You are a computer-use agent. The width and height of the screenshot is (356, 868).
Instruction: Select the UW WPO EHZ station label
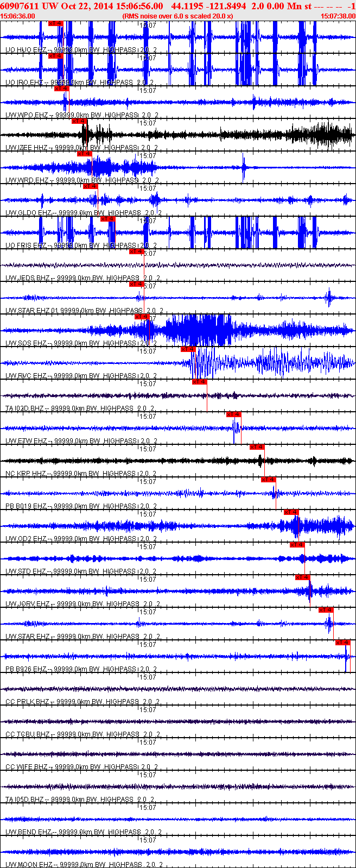click(x=82, y=115)
